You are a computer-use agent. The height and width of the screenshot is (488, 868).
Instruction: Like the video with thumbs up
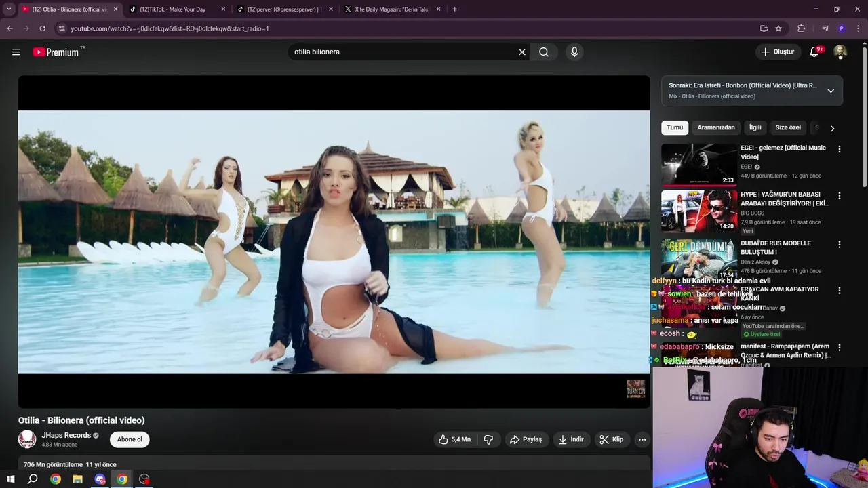(x=454, y=439)
